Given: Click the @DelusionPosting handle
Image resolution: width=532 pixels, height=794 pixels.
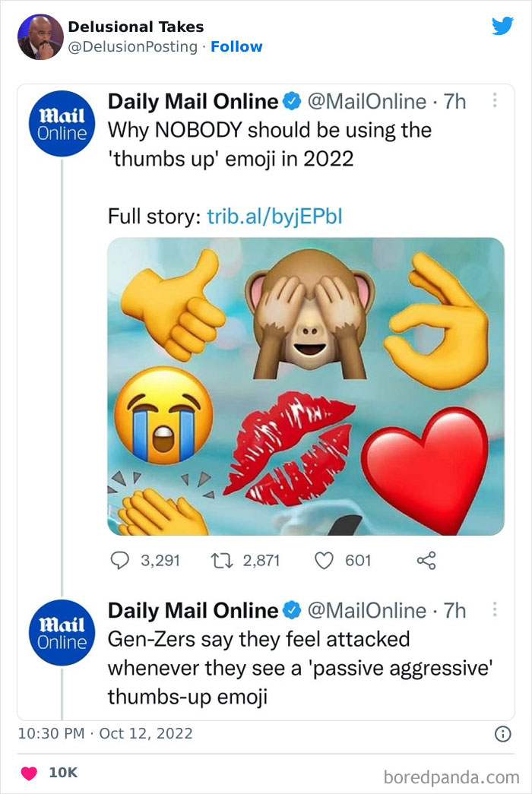Looking at the screenshot, I should point(131,46).
